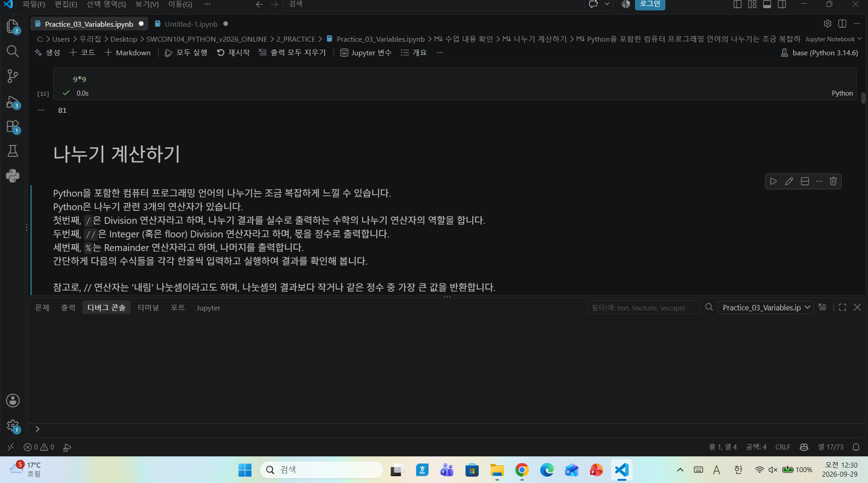
Task: Open the Copilot chat dropdown arrow
Action: (607, 5)
